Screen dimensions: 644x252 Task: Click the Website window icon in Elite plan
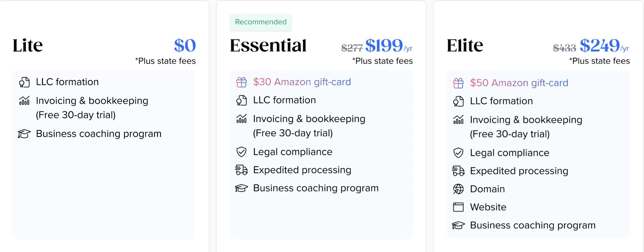coord(458,207)
